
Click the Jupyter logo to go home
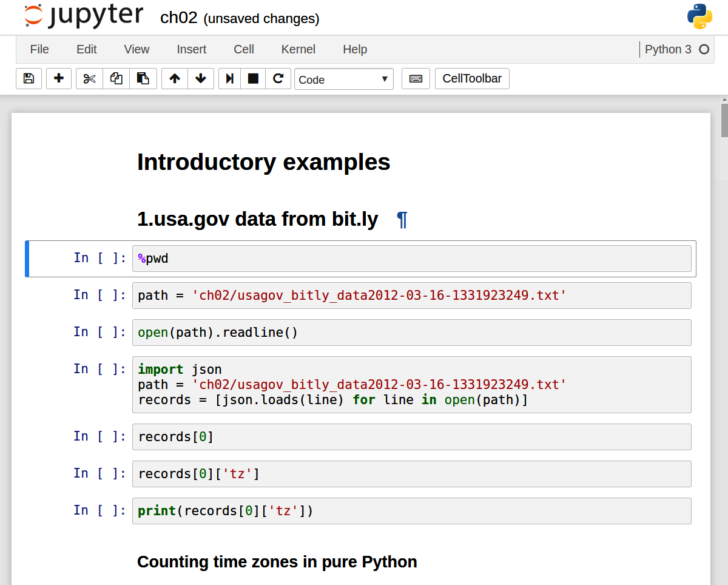(x=84, y=16)
